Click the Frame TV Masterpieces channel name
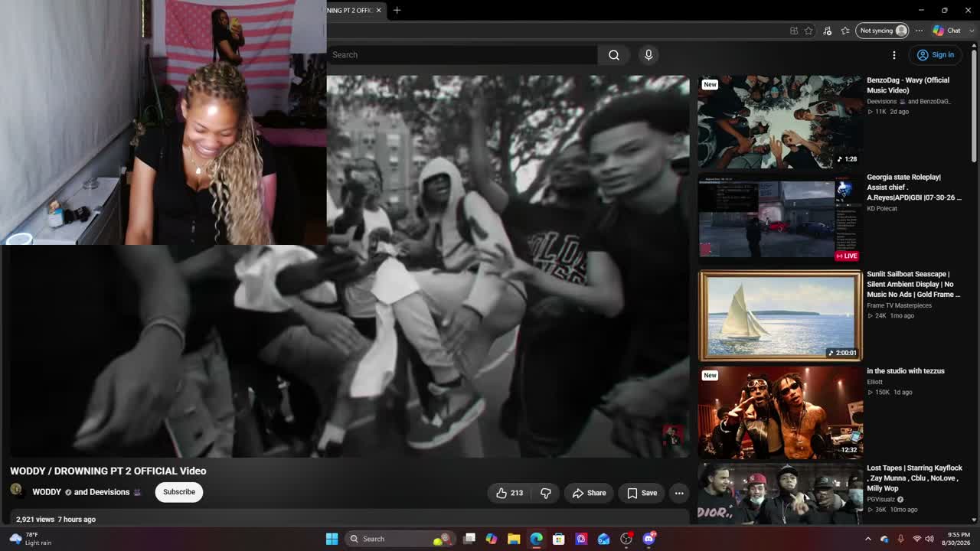980x551 pixels. point(900,305)
